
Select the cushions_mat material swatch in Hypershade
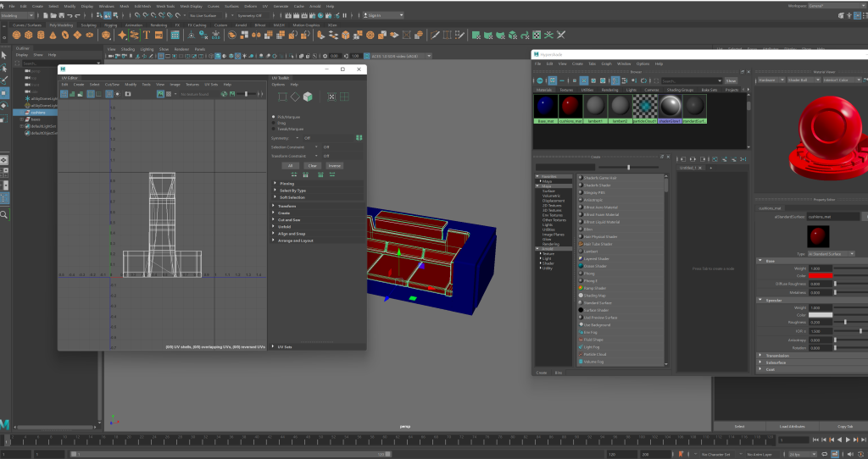[x=570, y=106]
